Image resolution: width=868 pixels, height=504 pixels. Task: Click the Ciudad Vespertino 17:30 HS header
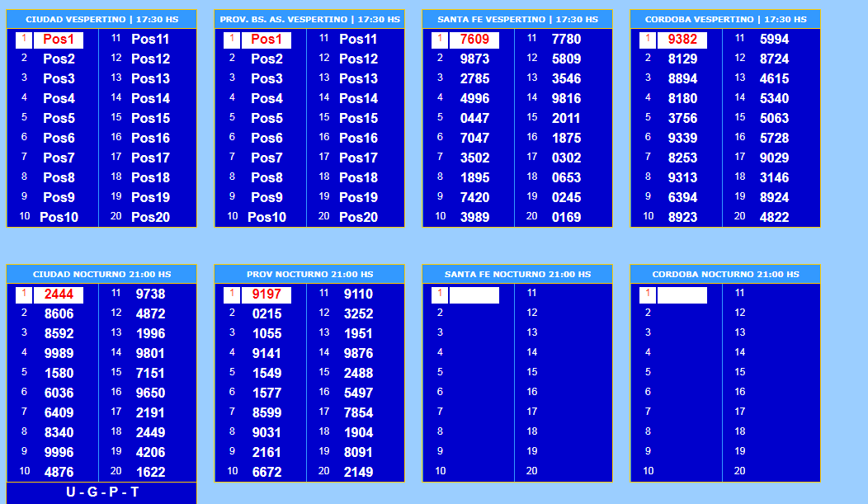(x=101, y=19)
